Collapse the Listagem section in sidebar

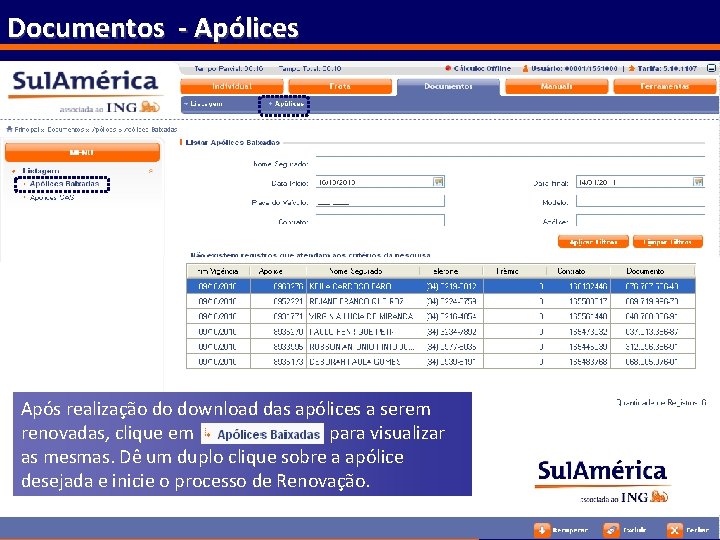point(151,171)
